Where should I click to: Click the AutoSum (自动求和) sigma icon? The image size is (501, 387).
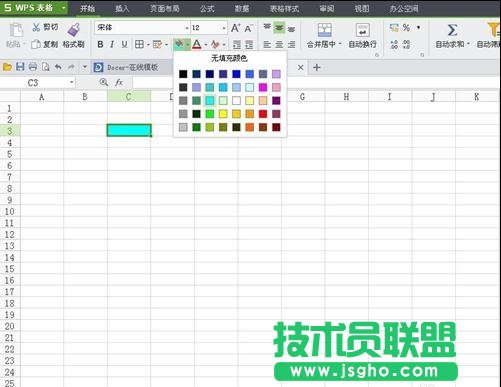coord(452,30)
